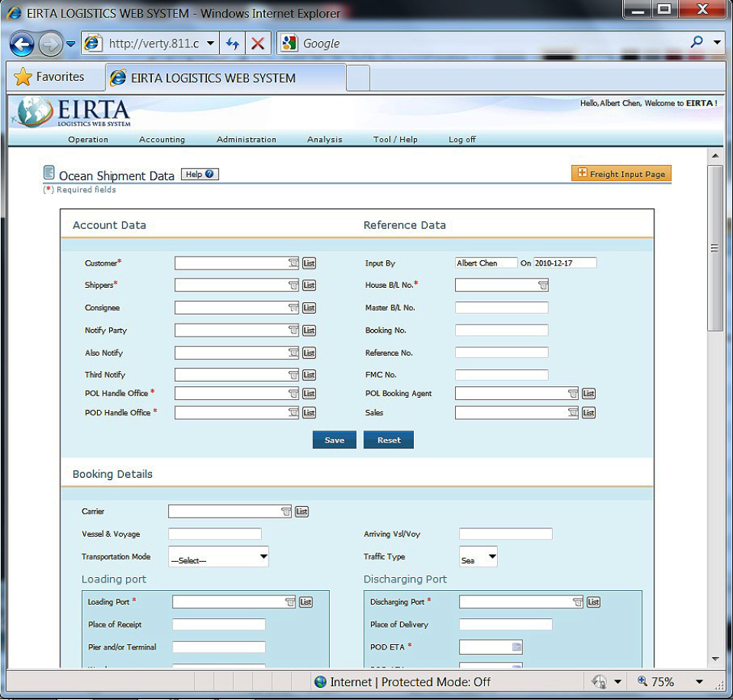Click List icon next to POL Booking Agent

589,393
